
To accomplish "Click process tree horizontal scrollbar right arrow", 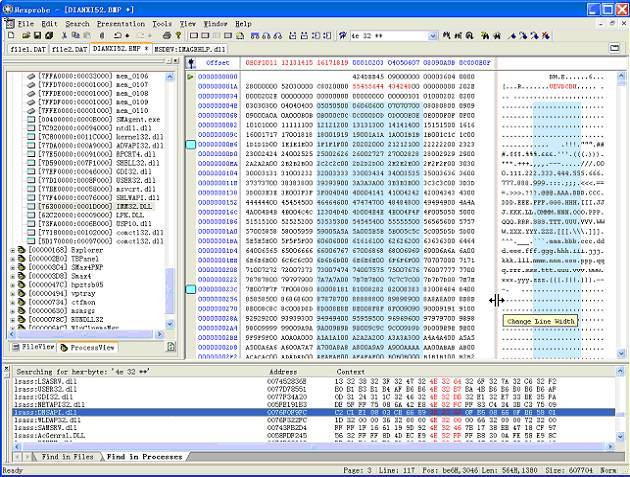I will (x=160, y=334).
